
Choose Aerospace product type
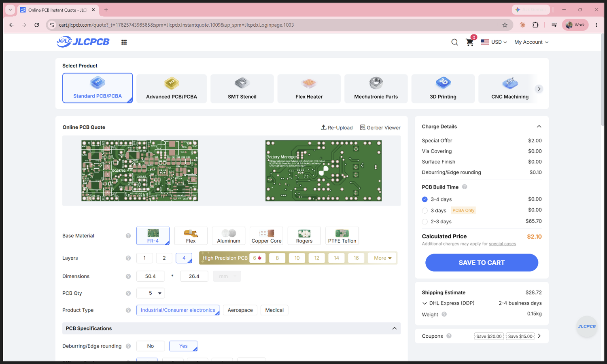[x=240, y=310]
